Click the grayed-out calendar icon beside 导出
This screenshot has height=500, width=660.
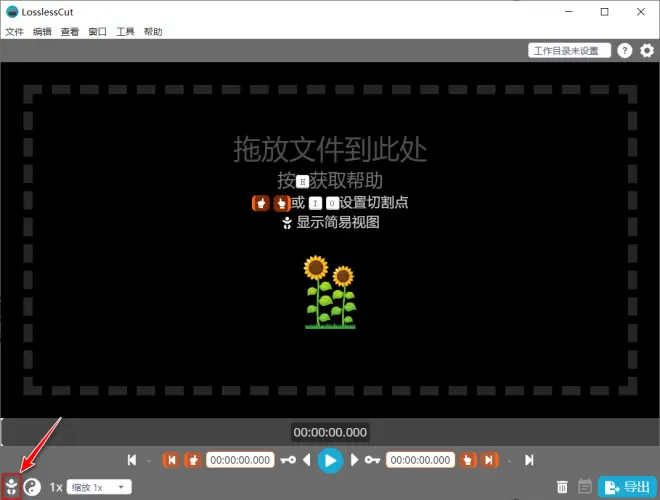[585, 487]
